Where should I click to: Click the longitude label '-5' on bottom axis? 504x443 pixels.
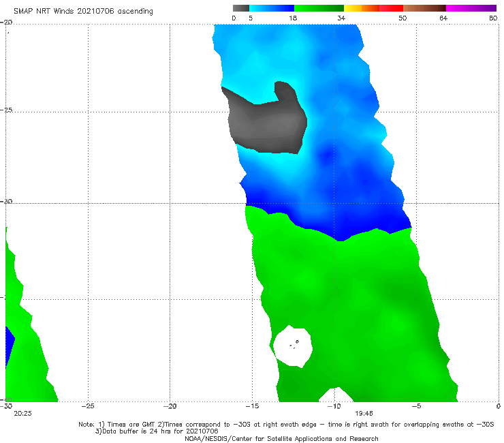[x=416, y=406]
